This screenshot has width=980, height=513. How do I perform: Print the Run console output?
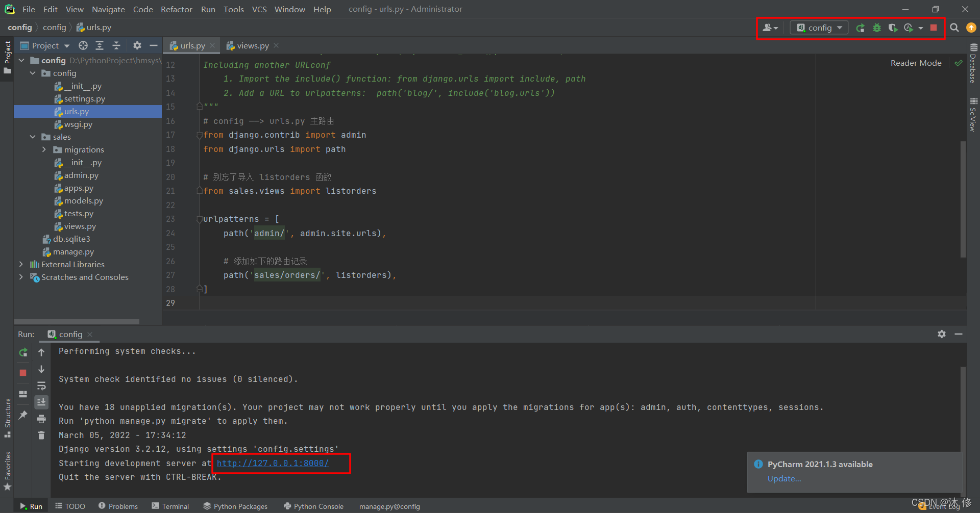pos(41,419)
